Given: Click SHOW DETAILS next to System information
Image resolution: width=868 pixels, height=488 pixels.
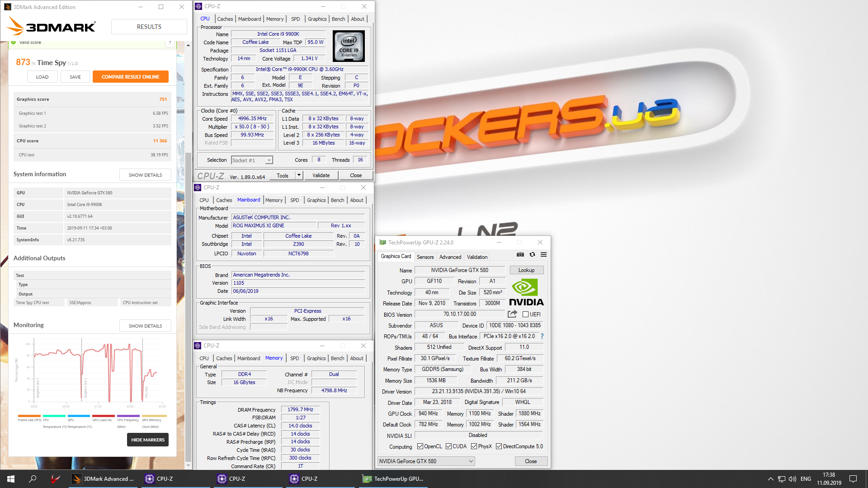Looking at the screenshot, I should click(x=145, y=175).
